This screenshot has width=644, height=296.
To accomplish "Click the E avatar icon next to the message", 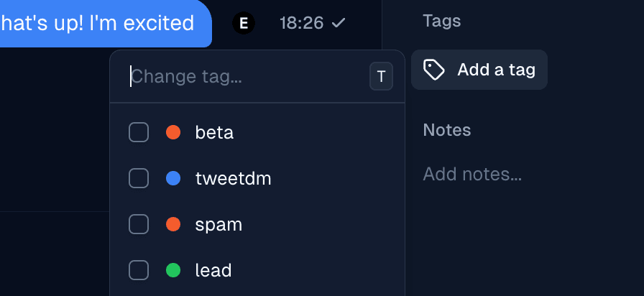I will pyautogui.click(x=244, y=23).
